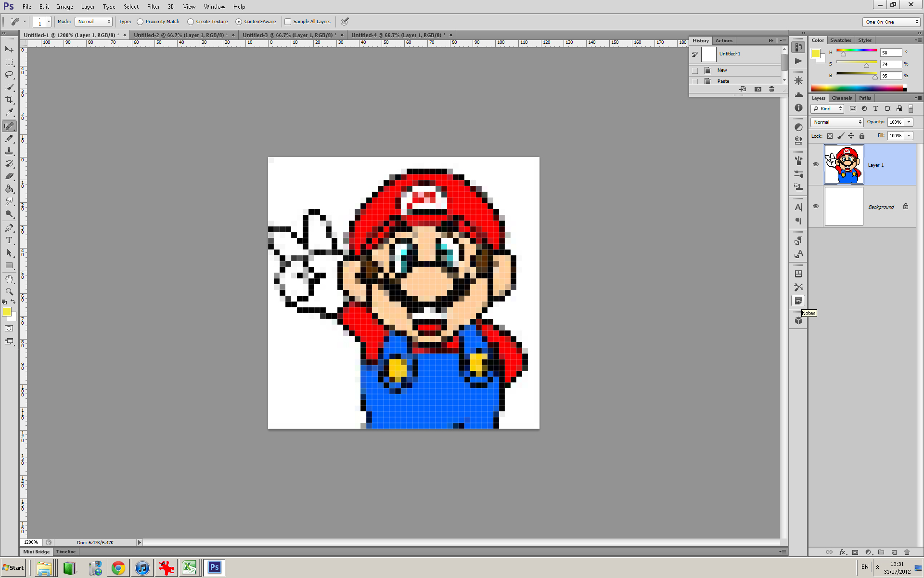Select the Rectangle shape tool

pyautogui.click(x=9, y=265)
